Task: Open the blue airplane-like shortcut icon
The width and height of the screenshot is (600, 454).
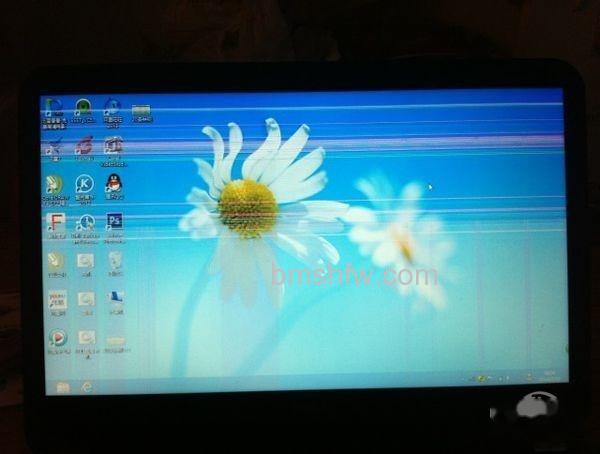Action: [x=56, y=146]
